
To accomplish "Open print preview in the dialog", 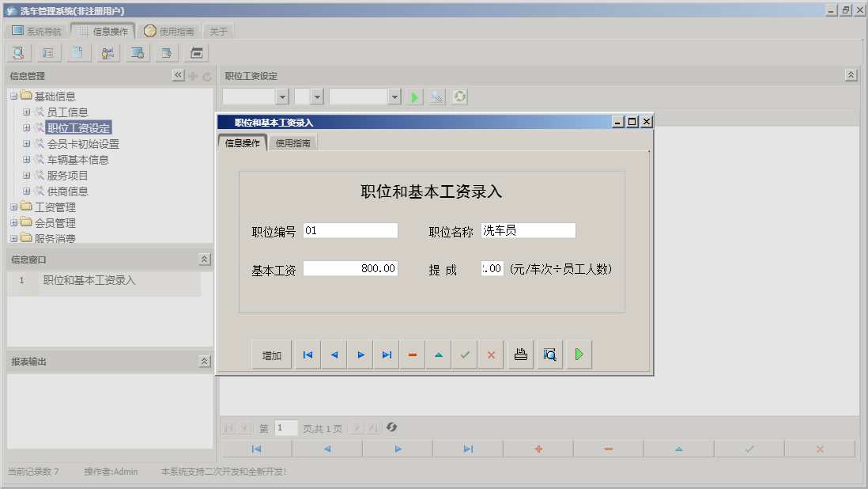I will click(549, 354).
